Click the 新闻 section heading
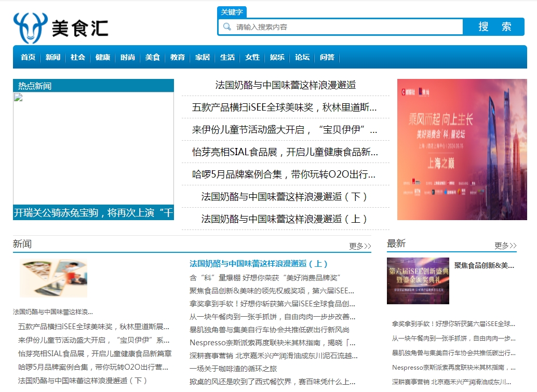The width and height of the screenshot is (537, 392). point(22,244)
